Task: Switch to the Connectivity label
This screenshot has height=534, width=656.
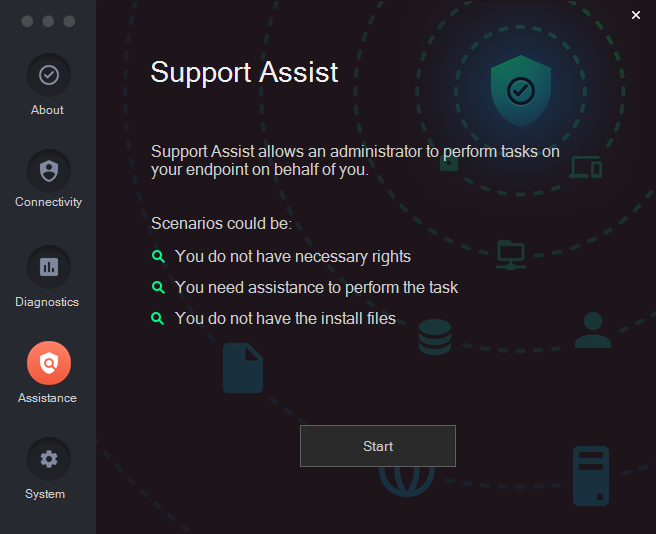Action: pyautogui.click(x=49, y=202)
